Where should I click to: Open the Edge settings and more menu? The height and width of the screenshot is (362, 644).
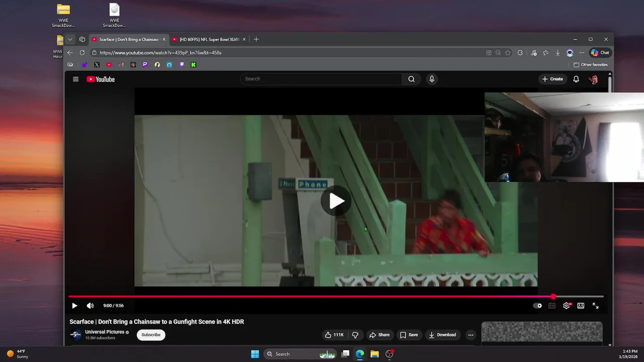[x=582, y=52]
